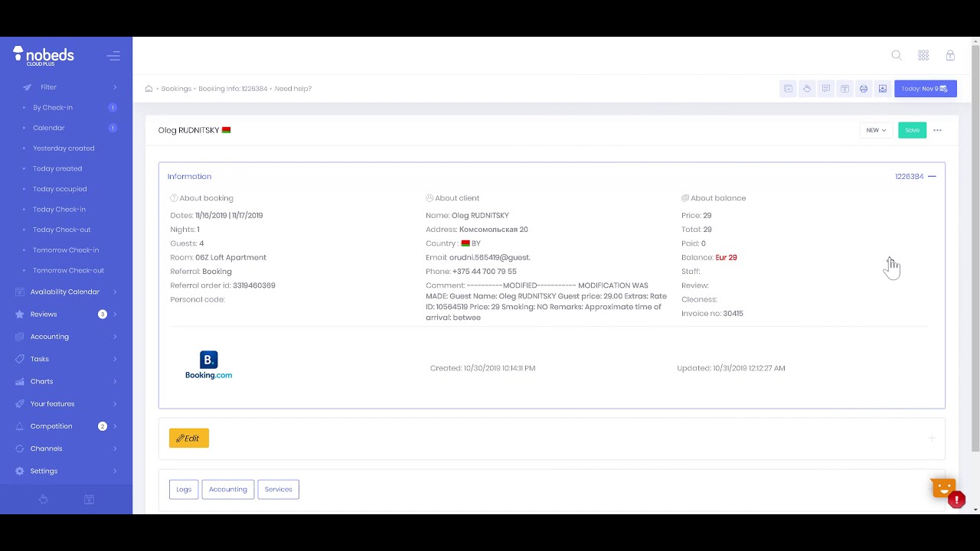Viewport: 980px width, 551px height.
Task: Click the calendar icon at the sidebar bottom
Action: [x=89, y=499]
